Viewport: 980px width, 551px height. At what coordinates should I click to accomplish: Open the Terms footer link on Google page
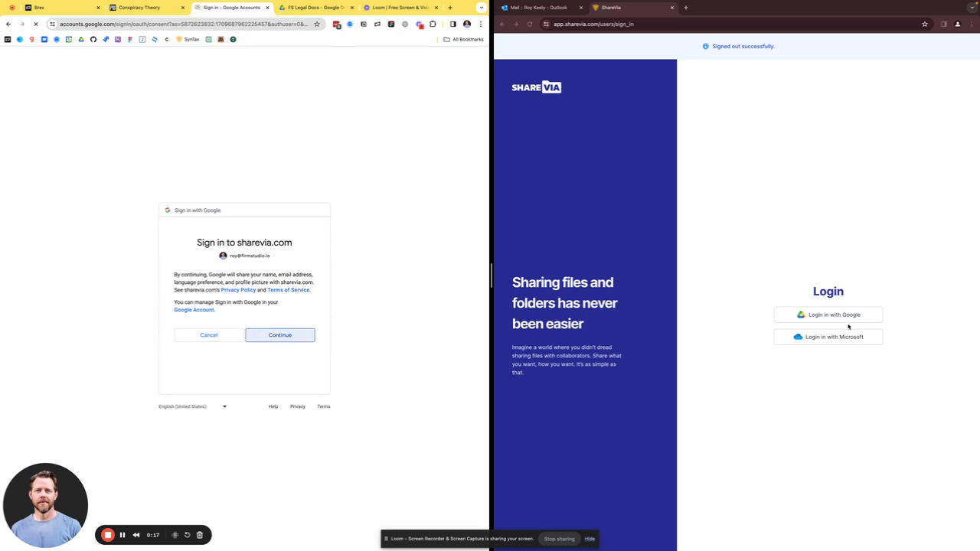pos(324,406)
